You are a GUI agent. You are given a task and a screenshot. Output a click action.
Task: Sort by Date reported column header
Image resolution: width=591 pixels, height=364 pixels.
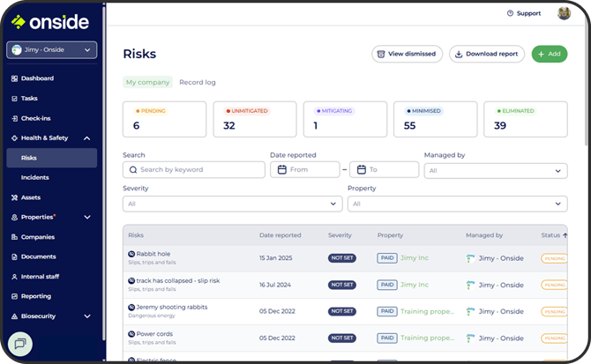coord(280,235)
